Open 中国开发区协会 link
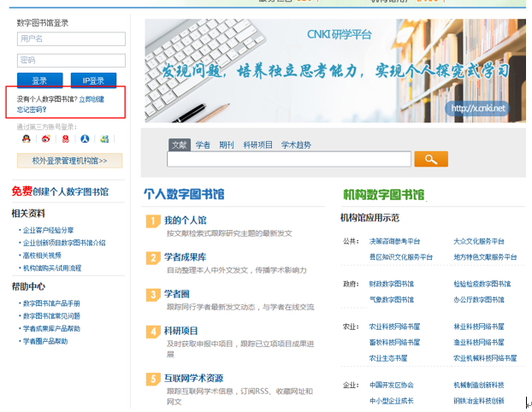Viewport: 532px width, 412px height. pos(392,385)
